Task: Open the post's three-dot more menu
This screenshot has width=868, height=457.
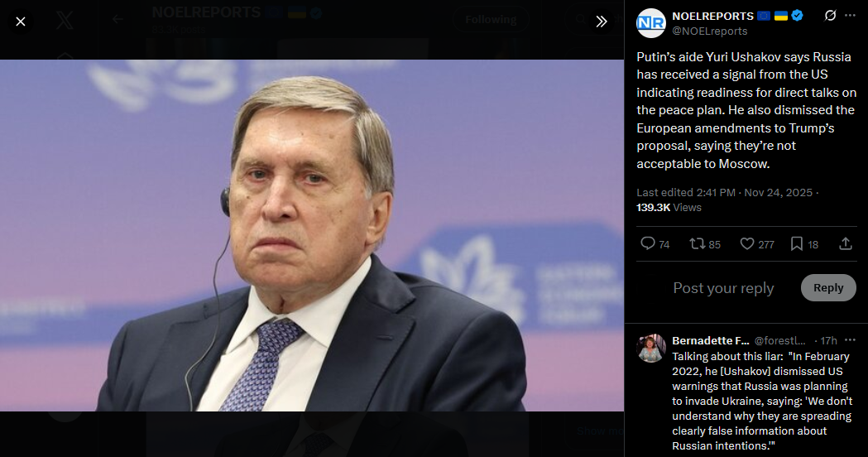Action: (850, 16)
